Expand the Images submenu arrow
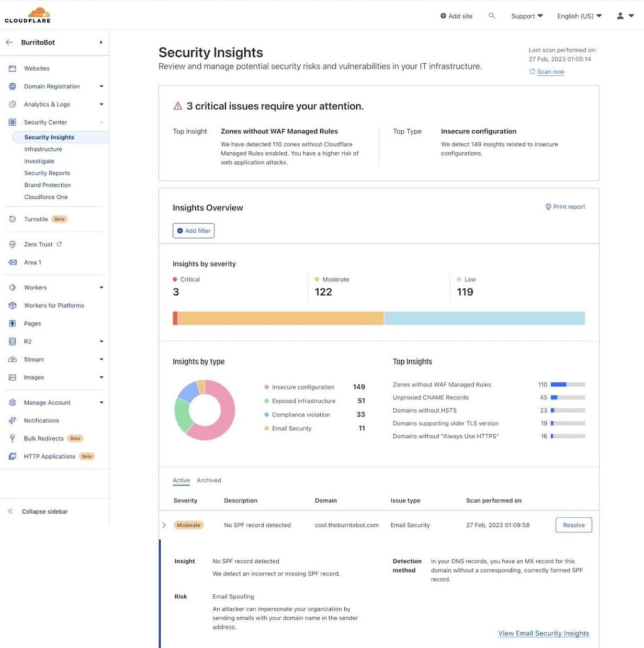The height and width of the screenshot is (648, 644). (101, 377)
